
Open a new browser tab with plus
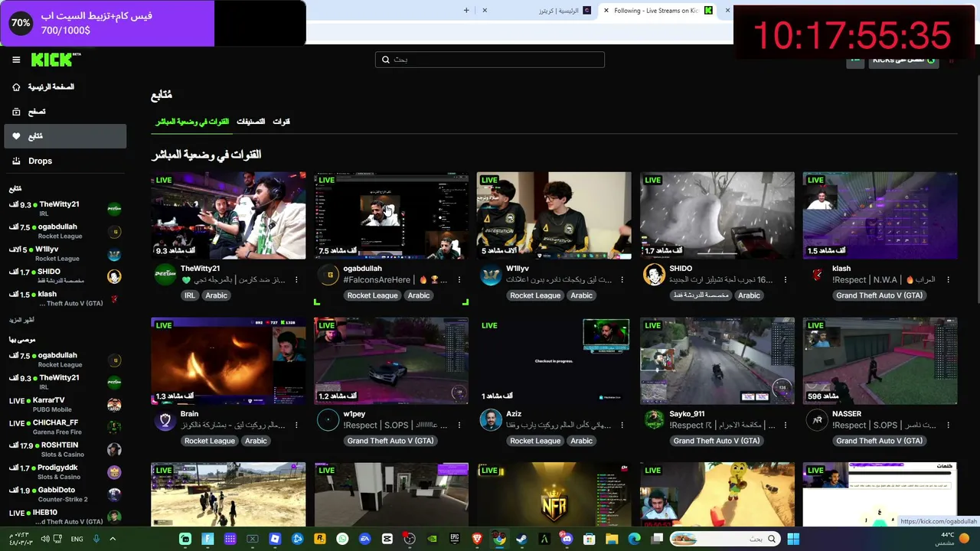point(466,10)
